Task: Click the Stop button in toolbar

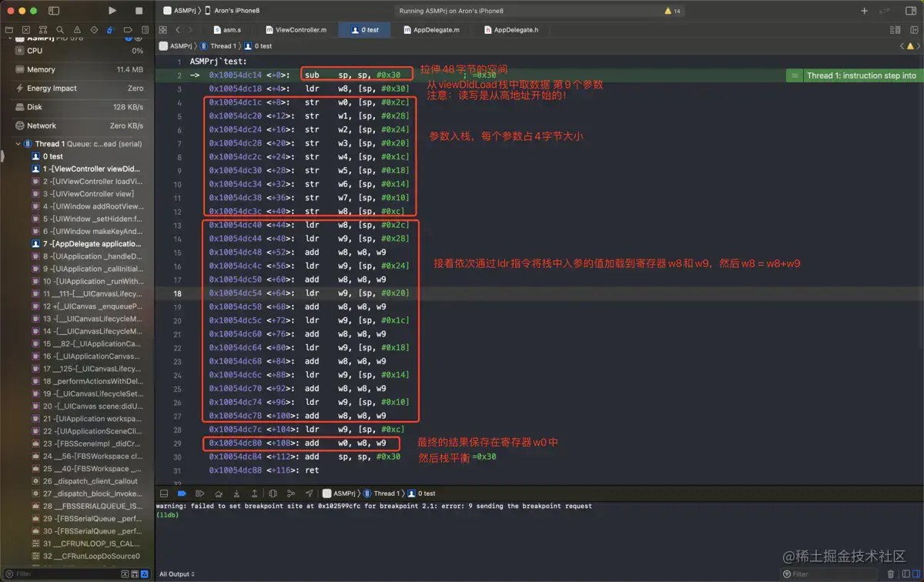Action: click(x=139, y=11)
